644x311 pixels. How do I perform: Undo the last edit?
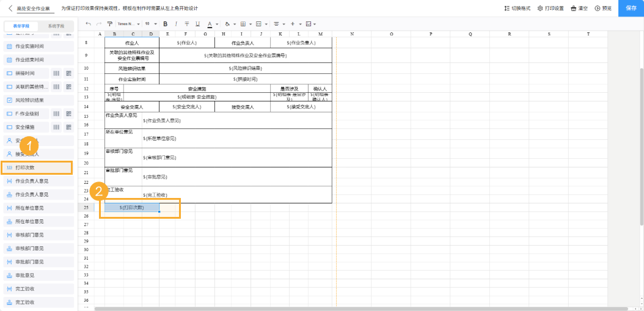[x=89, y=24]
